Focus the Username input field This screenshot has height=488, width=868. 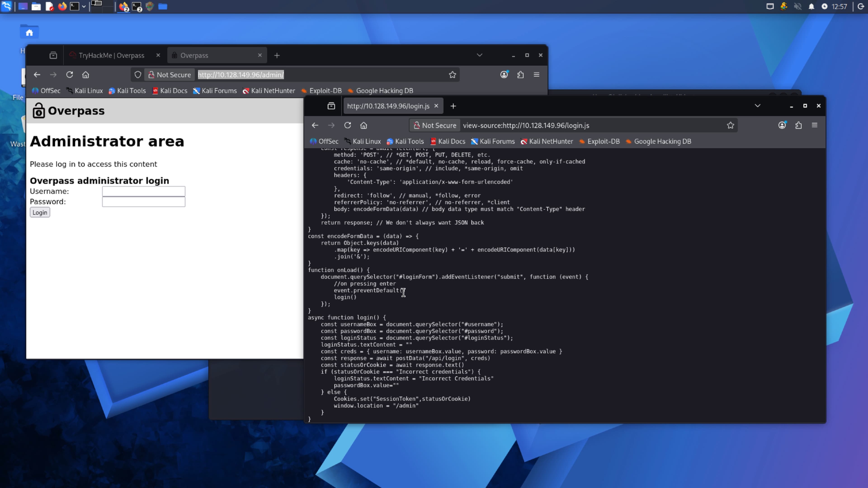click(x=144, y=191)
